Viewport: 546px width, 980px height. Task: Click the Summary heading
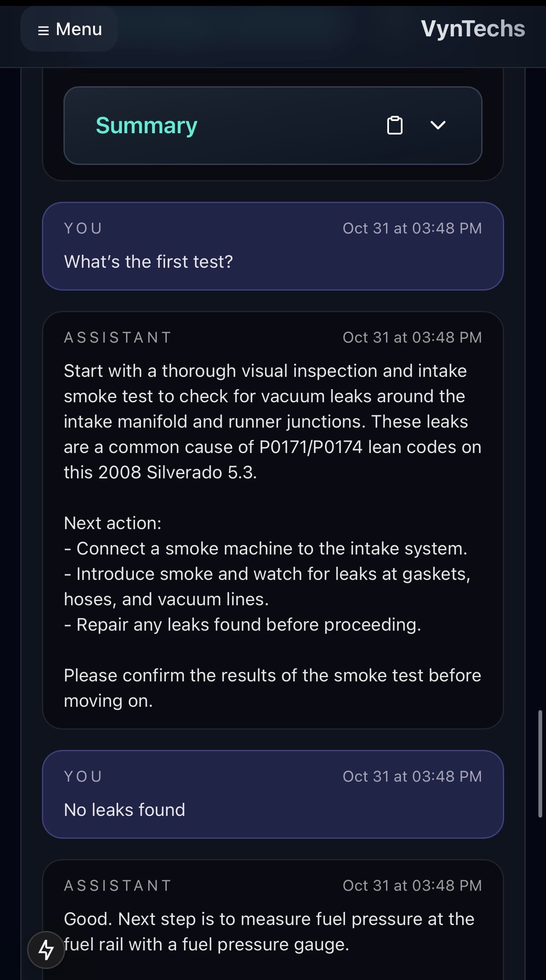pyautogui.click(x=146, y=125)
